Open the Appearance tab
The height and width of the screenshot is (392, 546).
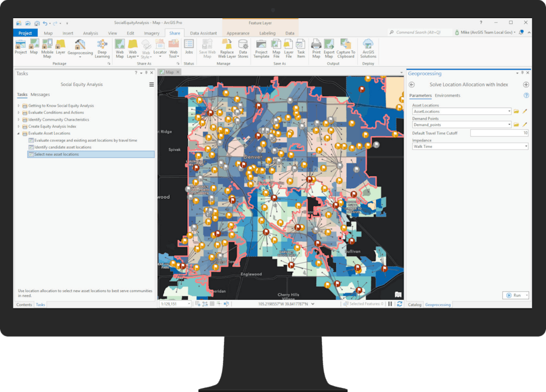(238, 33)
